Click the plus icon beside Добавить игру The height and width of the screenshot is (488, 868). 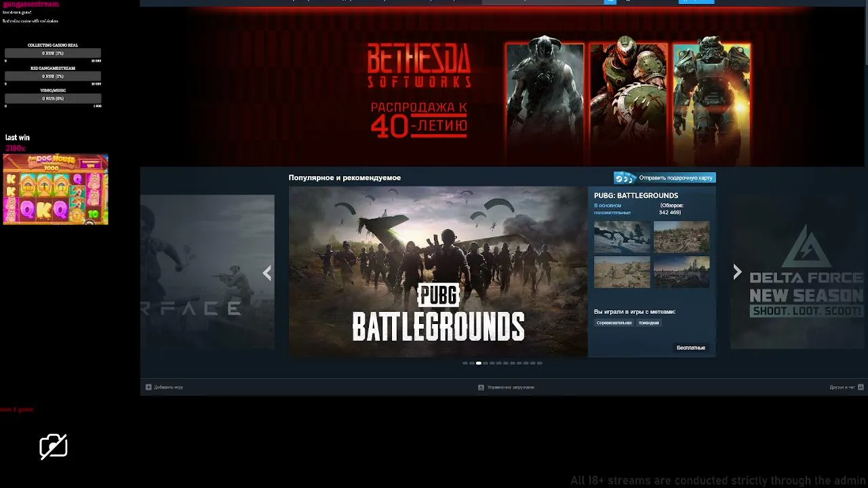tap(149, 387)
